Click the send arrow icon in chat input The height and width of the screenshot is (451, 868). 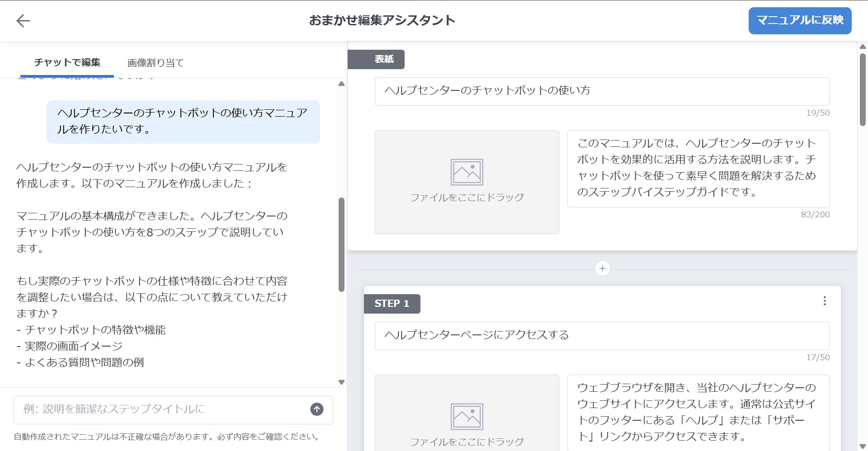point(317,409)
